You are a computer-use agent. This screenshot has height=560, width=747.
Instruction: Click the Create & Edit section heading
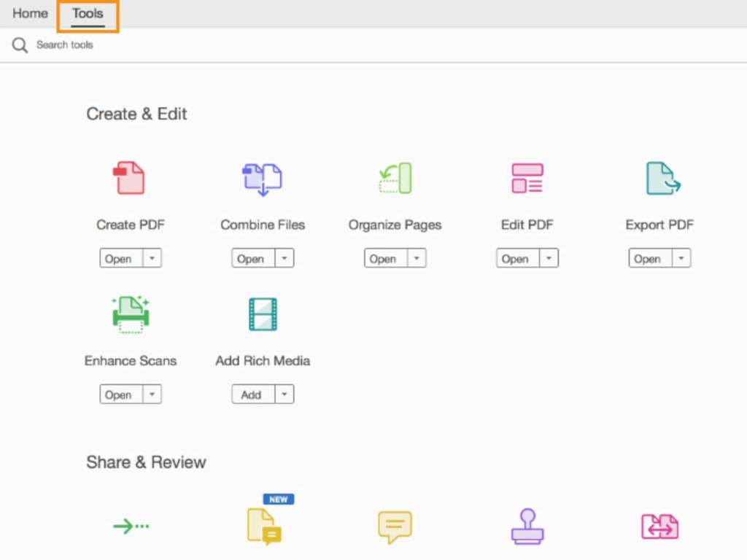coord(136,114)
